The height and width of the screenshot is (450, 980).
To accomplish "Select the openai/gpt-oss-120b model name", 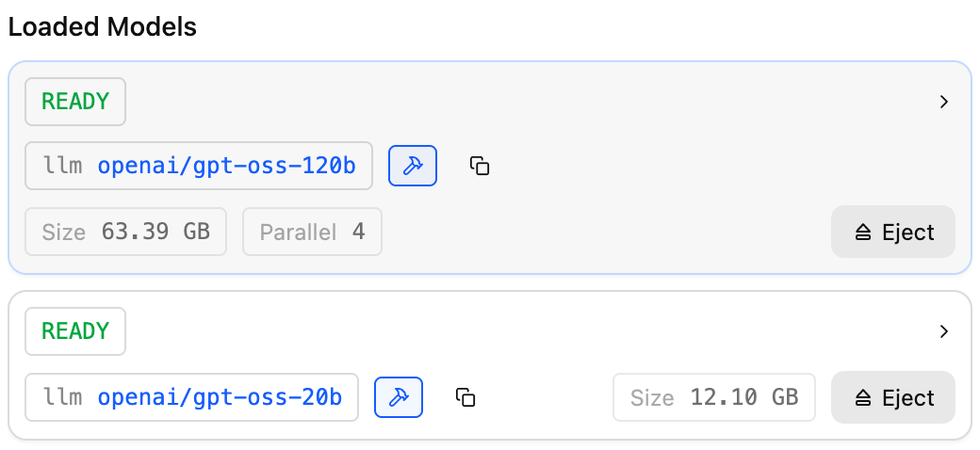I will (226, 167).
